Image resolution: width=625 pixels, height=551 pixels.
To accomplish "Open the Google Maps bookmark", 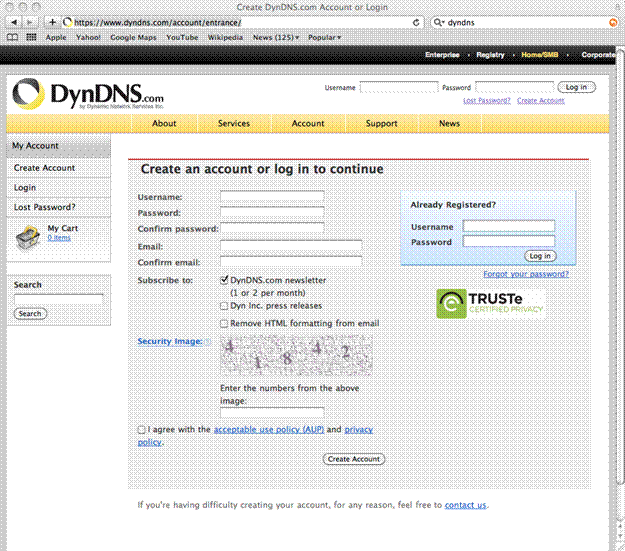I will [133, 37].
